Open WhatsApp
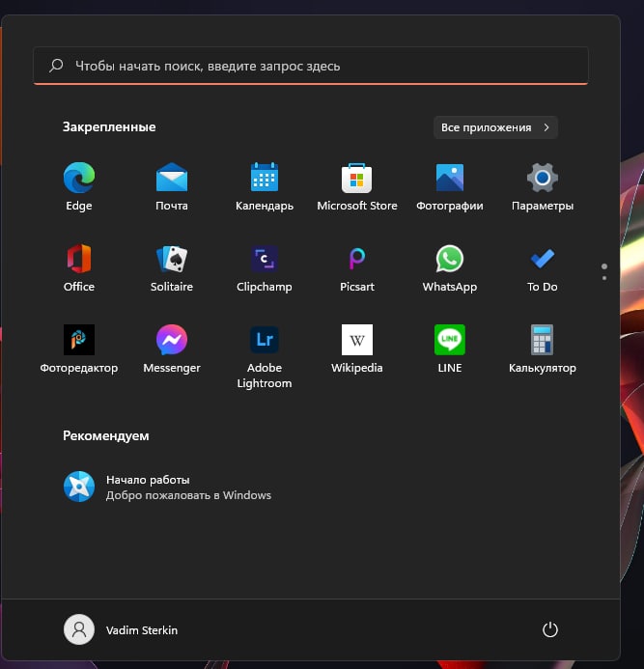 [449, 267]
